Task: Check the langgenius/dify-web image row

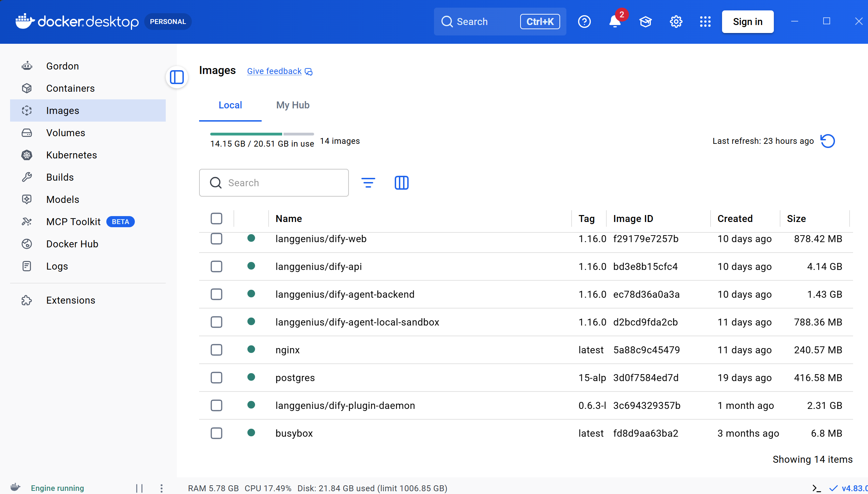Action: (x=216, y=239)
